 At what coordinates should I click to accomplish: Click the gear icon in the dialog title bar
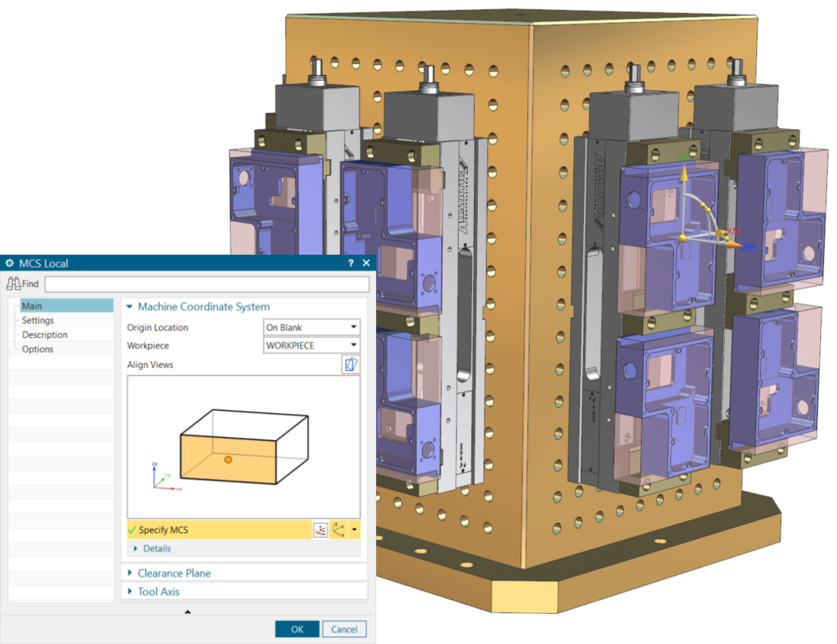9,263
